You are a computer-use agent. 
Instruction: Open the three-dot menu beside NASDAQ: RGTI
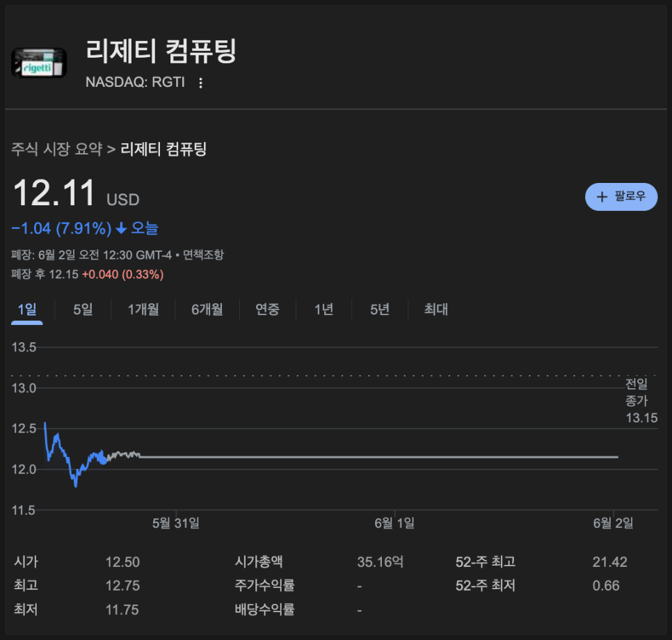tap(200, 83)
